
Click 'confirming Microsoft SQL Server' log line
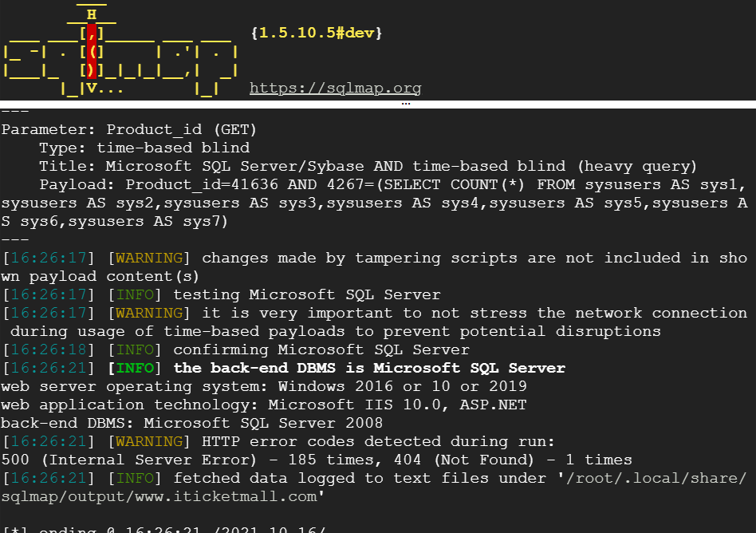pos(321,349)
